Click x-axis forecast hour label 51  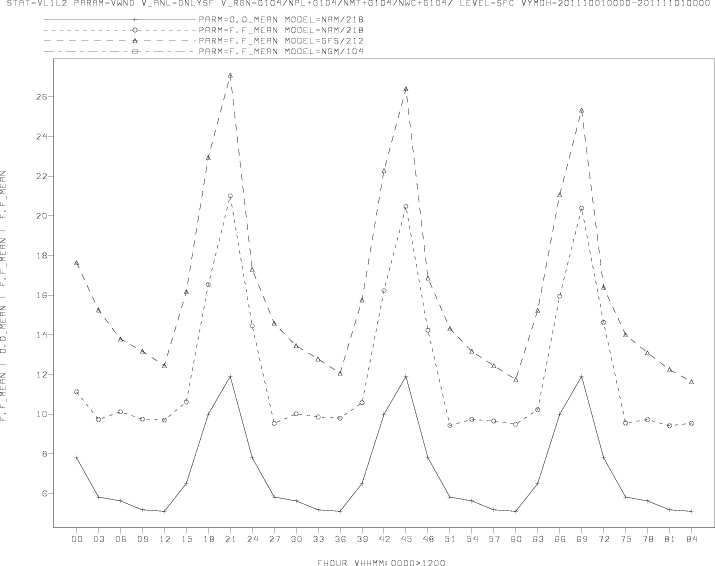pyautogui.click(x=450, y=539)
